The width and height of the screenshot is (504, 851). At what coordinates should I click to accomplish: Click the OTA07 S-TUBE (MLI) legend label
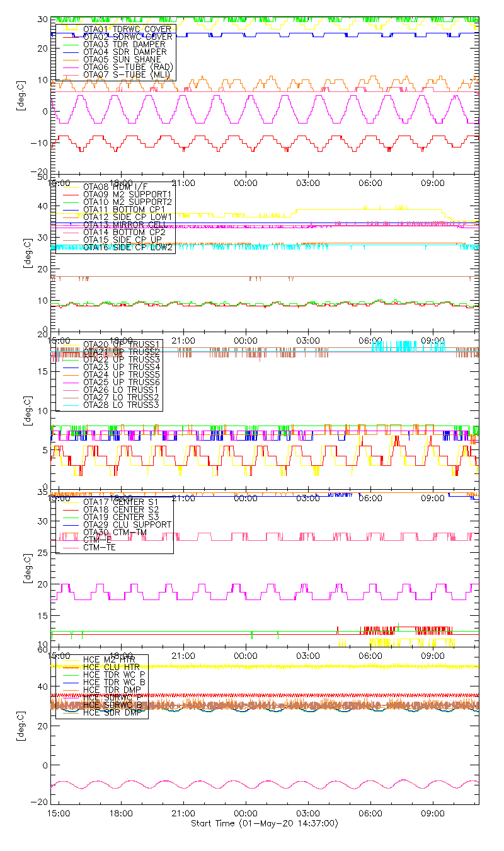127,75
